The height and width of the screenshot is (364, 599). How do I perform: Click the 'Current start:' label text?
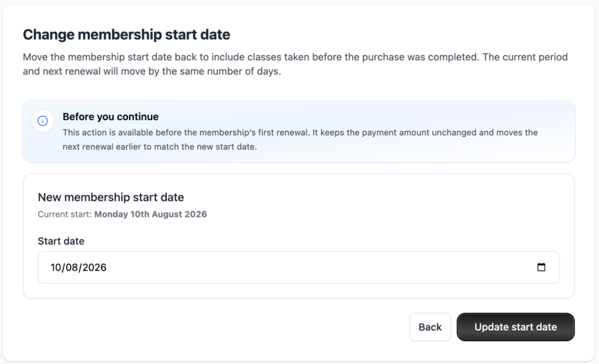(64, 214)
